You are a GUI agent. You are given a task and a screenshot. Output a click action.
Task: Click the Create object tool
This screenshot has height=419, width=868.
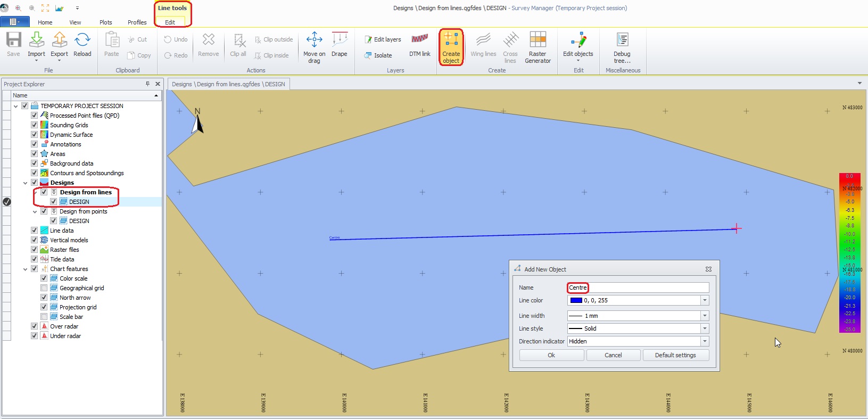451,47
